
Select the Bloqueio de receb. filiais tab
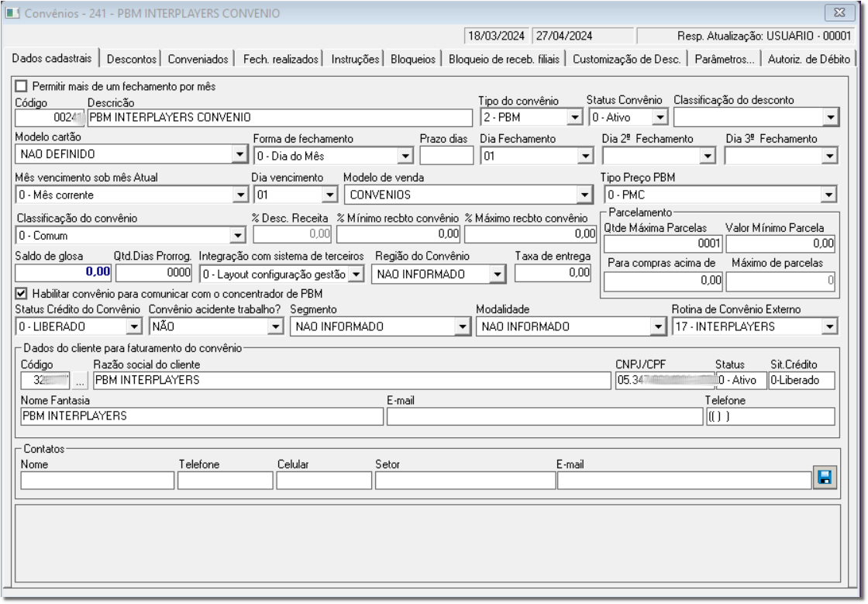tap(504, 59)
